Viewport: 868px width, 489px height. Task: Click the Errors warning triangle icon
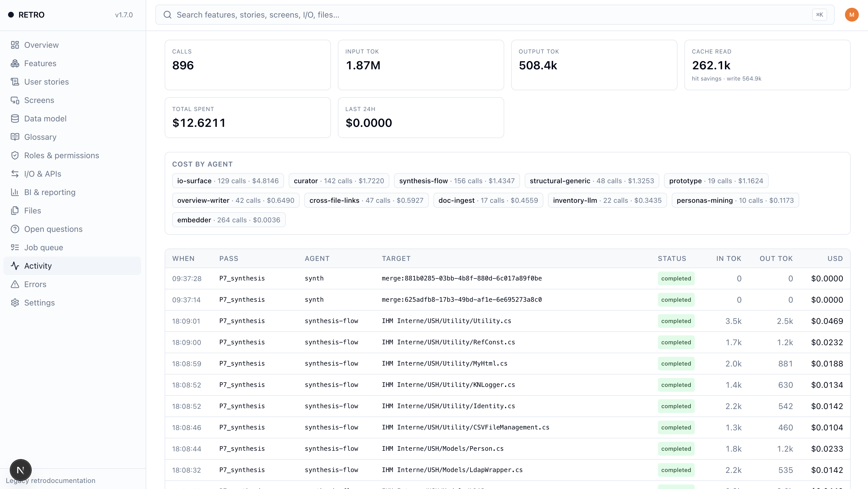15,284
